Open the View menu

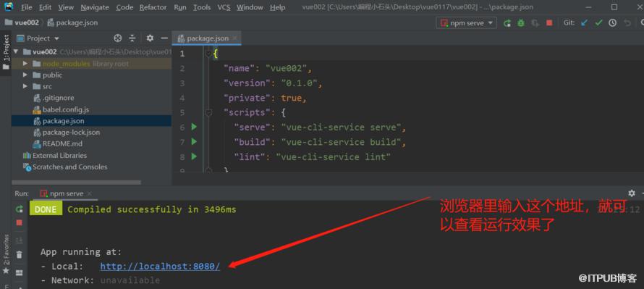[x=66, y=7]
